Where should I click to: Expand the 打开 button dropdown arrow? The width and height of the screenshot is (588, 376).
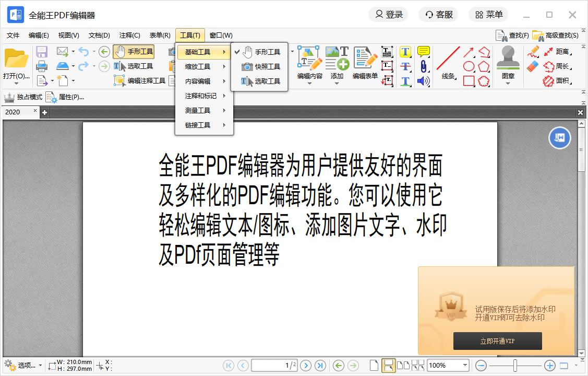(16, 84)
